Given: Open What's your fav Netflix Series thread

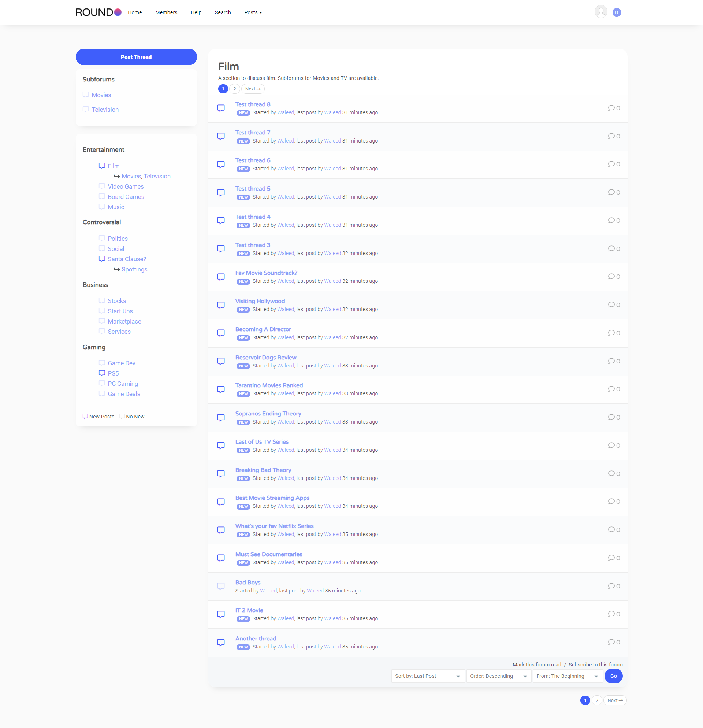Looking at the screenshot, I should (x=274, y=526).
